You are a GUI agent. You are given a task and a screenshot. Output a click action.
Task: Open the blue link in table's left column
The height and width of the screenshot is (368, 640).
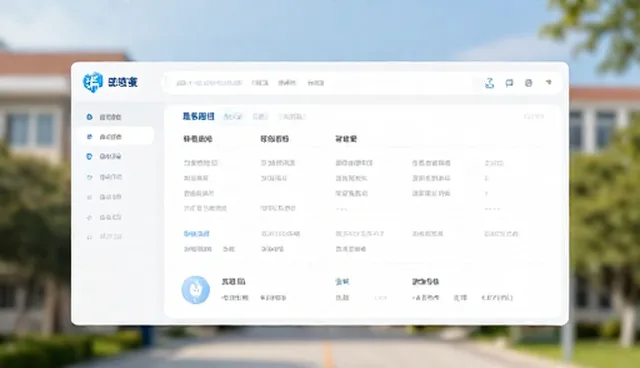pyautogui.click(x=196, y=234)
